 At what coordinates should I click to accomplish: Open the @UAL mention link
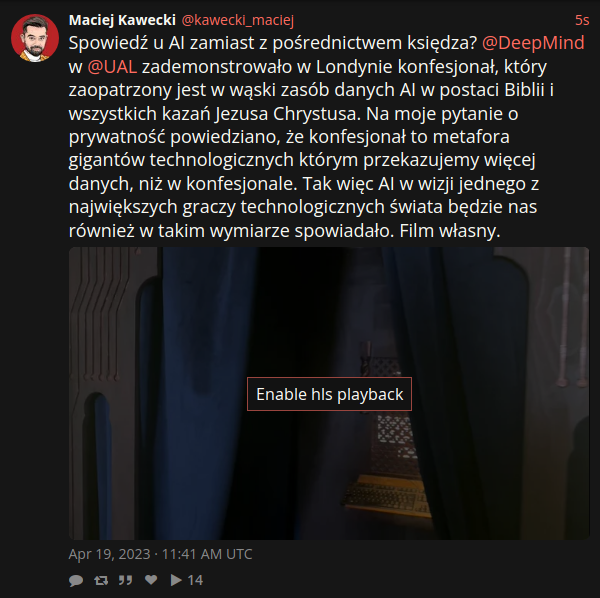(x=112, y=67)
